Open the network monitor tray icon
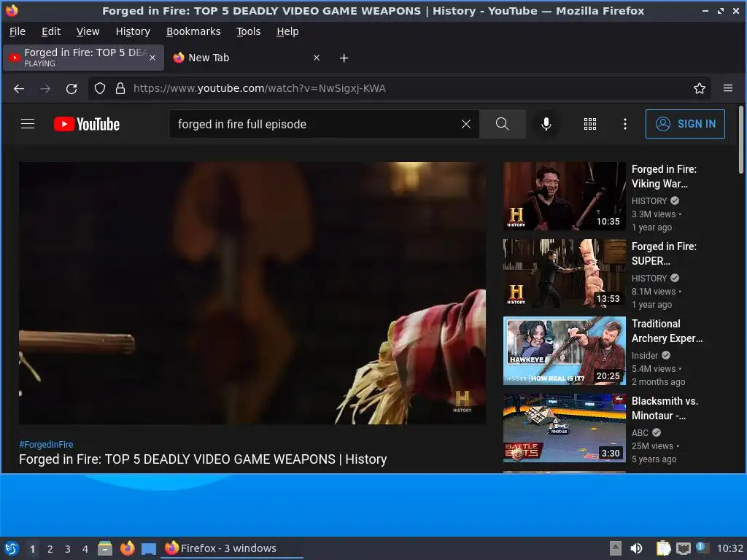 pos(683,548)
